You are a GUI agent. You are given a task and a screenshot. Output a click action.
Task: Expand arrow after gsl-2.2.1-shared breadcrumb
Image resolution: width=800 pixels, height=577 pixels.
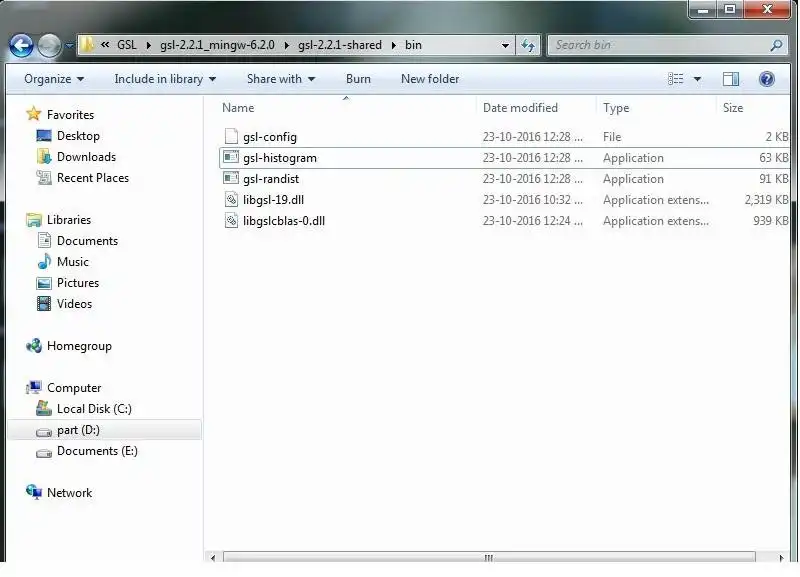click(393, 45)
